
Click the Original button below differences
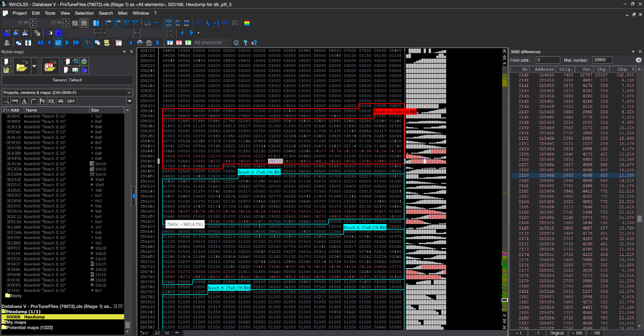[557, 333]
